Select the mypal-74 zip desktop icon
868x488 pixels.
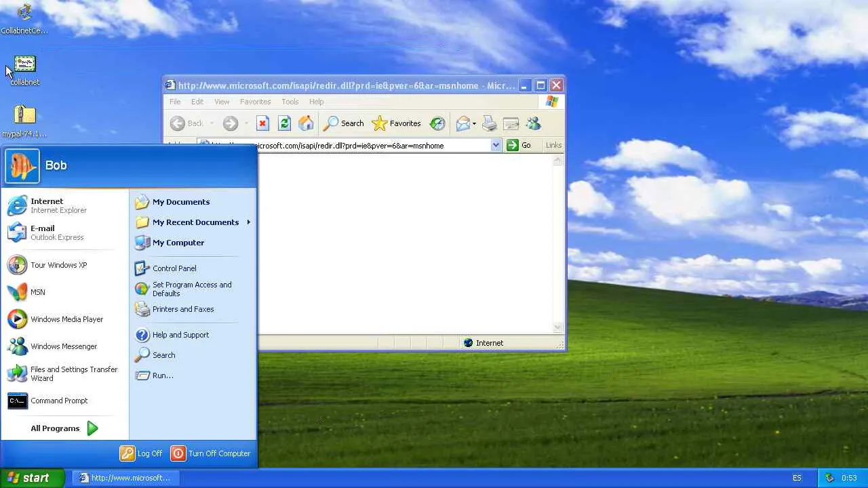coord(24,122)
